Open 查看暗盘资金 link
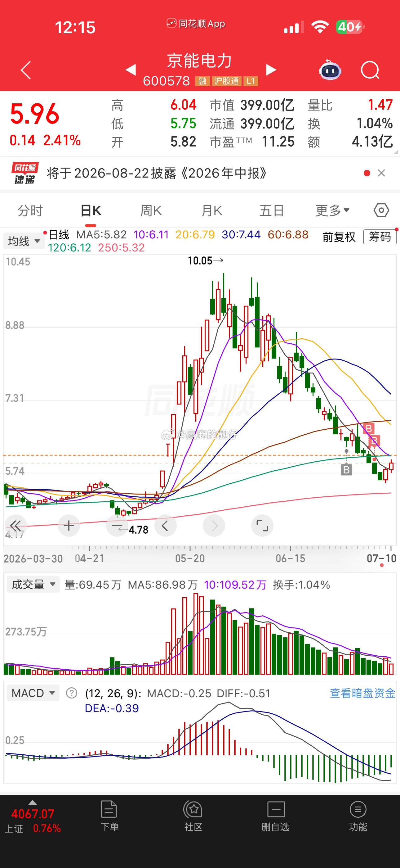Screen dimensions: 400x868 pyautogui.click(x=362, y=693)
